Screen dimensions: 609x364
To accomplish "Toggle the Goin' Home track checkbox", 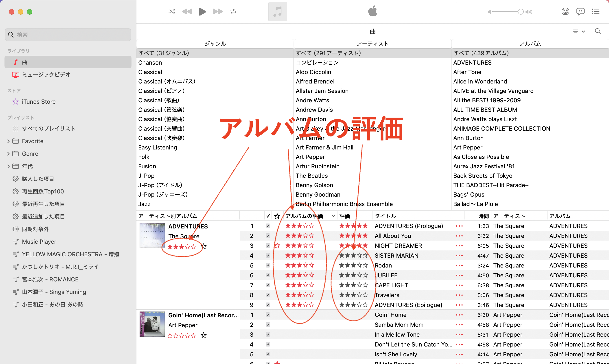I will click(268, 315).
